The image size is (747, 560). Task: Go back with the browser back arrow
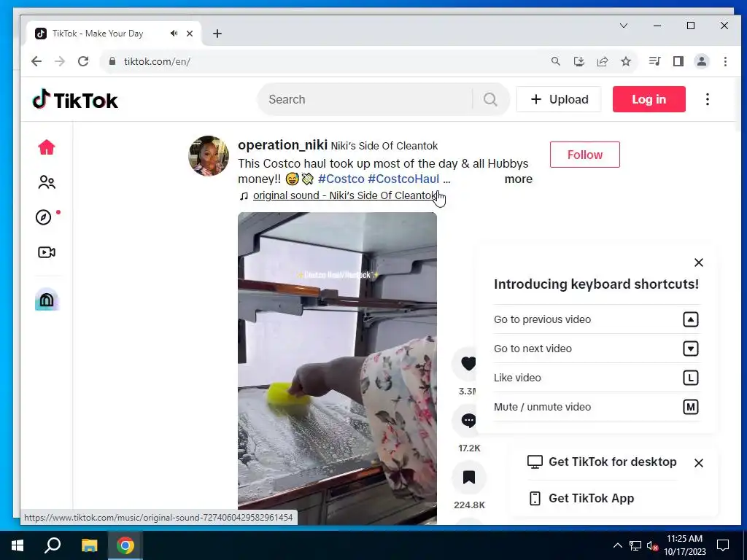(36, 61)
